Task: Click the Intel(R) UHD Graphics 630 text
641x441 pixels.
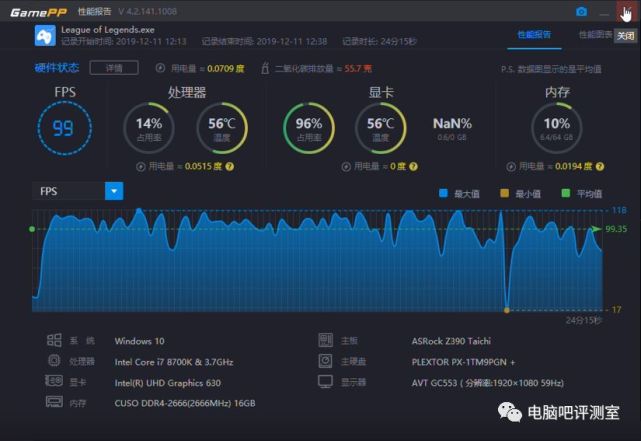Action: coord(168,383)
